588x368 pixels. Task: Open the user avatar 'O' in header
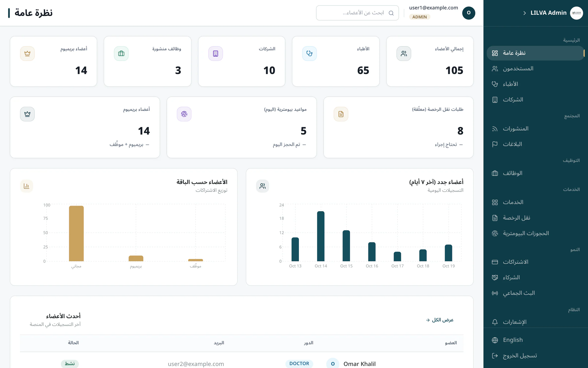[x=468, y=13]
